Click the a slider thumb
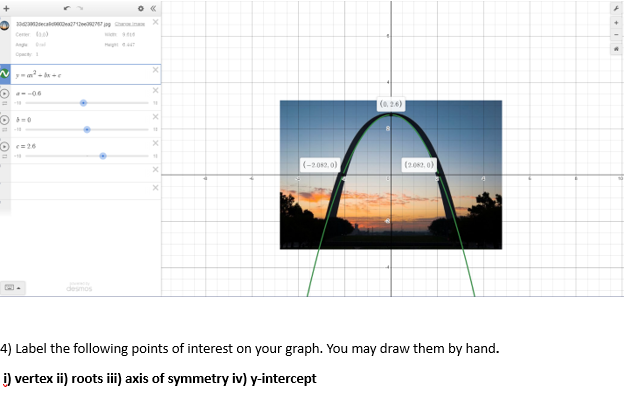The image size is (634, 400). coord(83,103)
